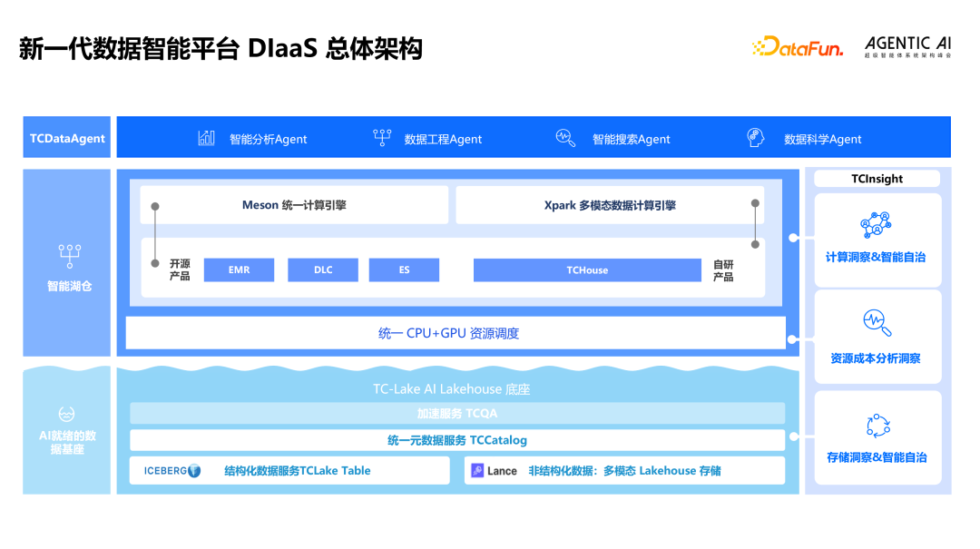
Task: Click the 自研产品 label
Action: point(724,270)
